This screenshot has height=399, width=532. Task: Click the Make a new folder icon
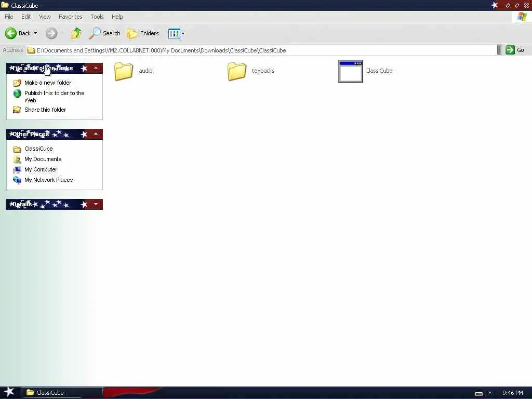[17, 83]
